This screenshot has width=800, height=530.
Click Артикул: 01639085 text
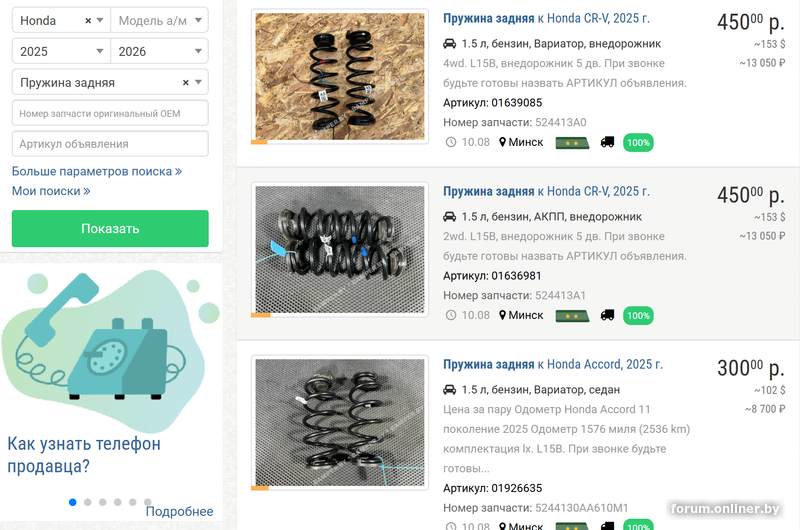[492, 103]
